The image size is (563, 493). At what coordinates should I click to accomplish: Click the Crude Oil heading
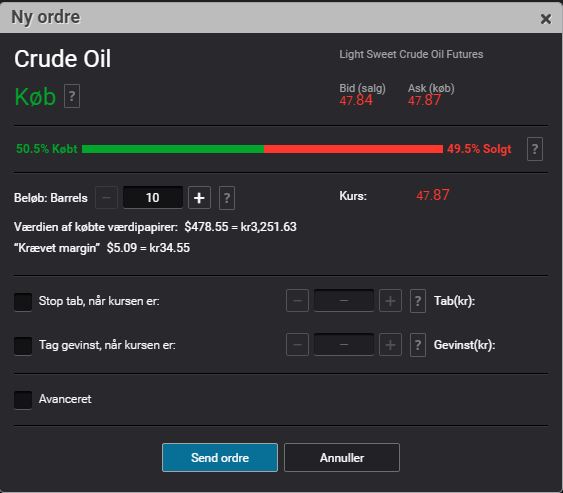(62, 59)
